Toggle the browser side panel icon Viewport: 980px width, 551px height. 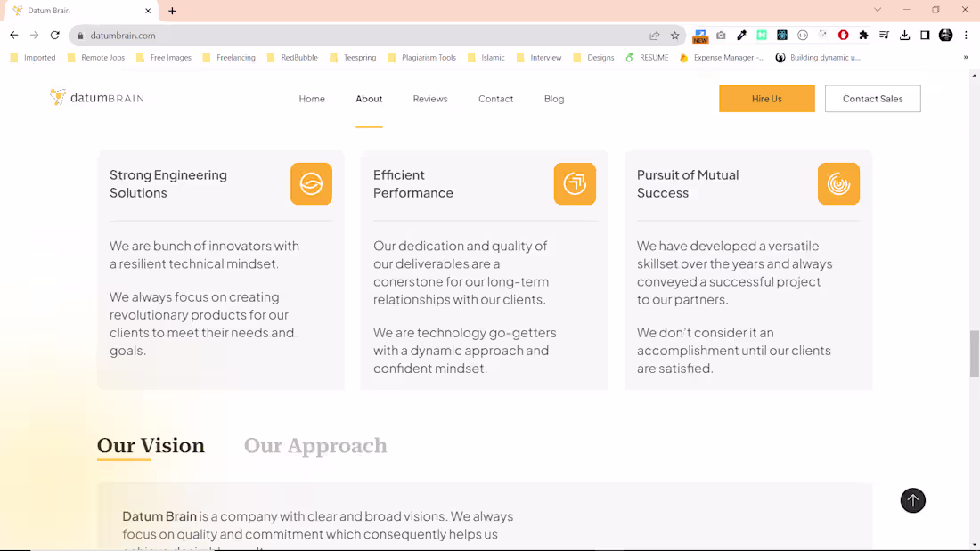[925, 36]
